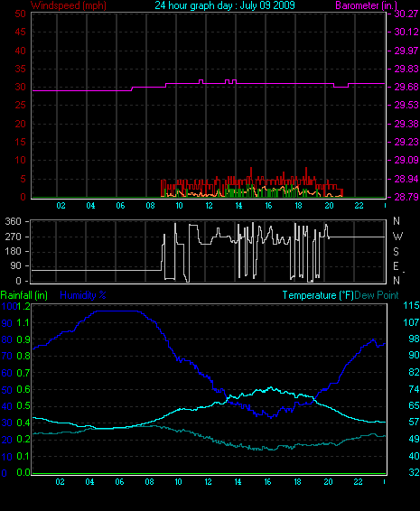Select the red '35' windspeed axis label
The image size is (420, 511).
pos(20,69)
